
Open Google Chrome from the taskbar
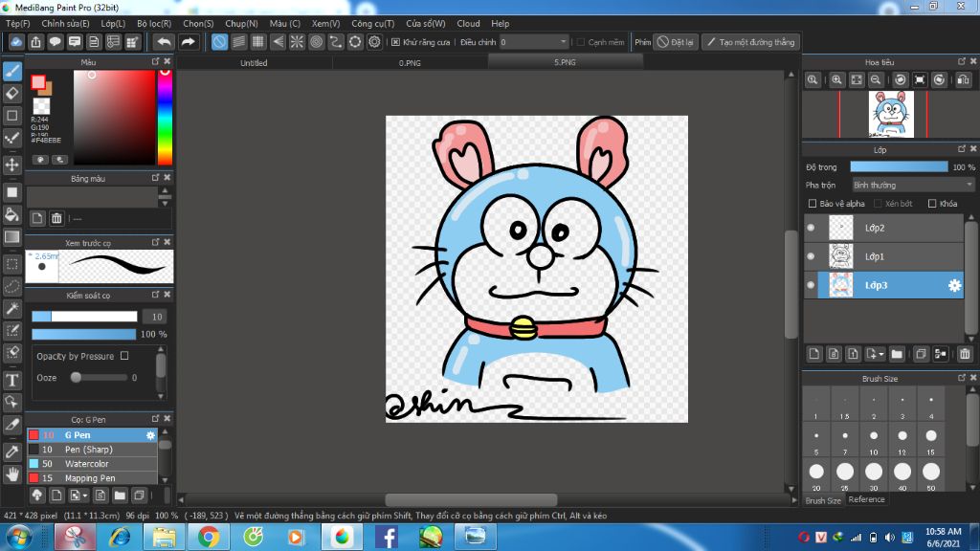coord(209,537)
